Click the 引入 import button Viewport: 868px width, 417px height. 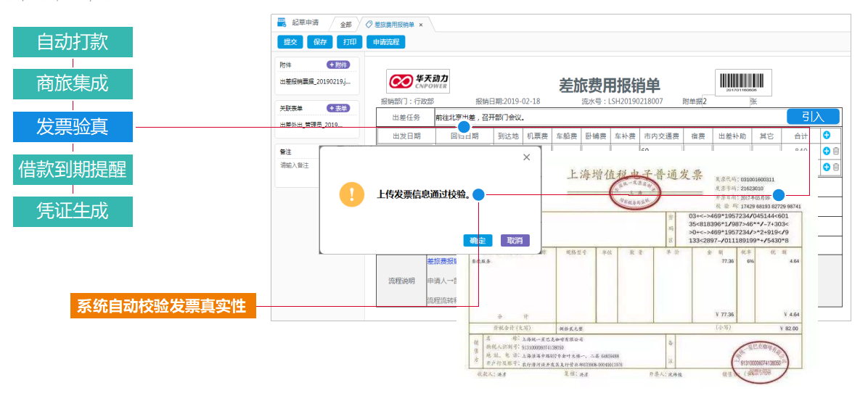pos(813,117)
